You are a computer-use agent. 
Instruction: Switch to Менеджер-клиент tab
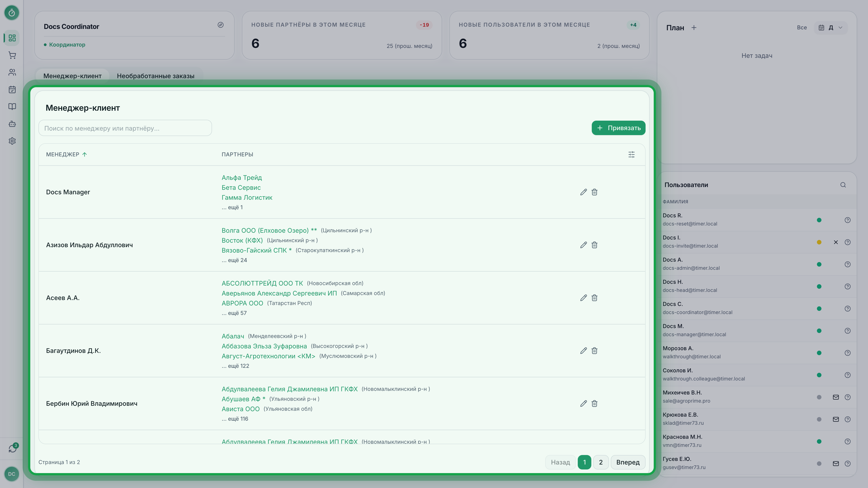72,76
